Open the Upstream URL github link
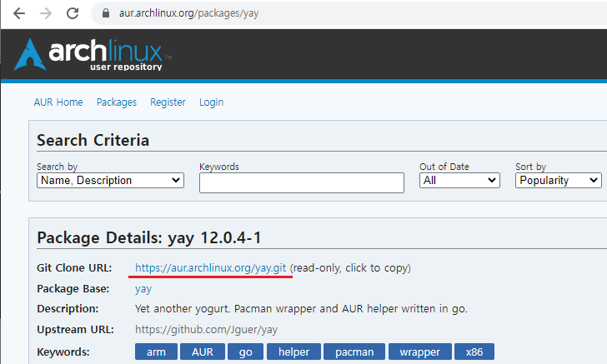Image resolution: width=607 pixels, height=364 pixels. pyautogui.click(x=206, y=330)
